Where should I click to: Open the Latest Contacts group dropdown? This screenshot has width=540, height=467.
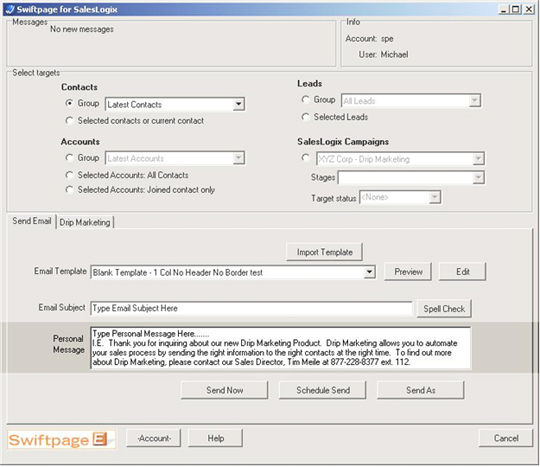point(238,104)
